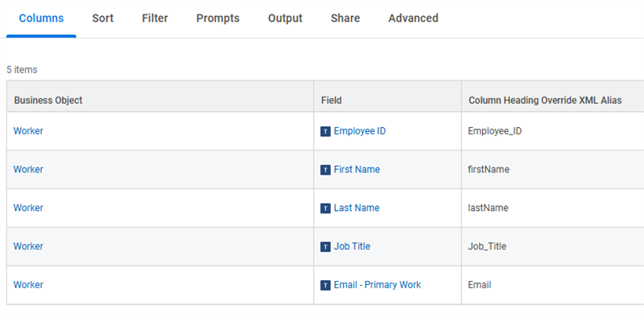The width and height of the screenshot is (644, 314).
Task: Select the Employee_ID alias cell
Action: pos(553,131)
